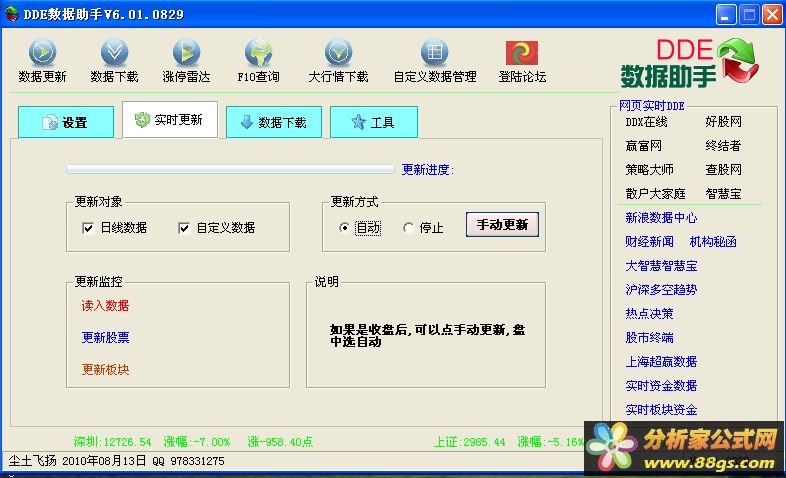The image size is (786, 478).
Task: Click the update progress bar
Action: pos(230,169)
